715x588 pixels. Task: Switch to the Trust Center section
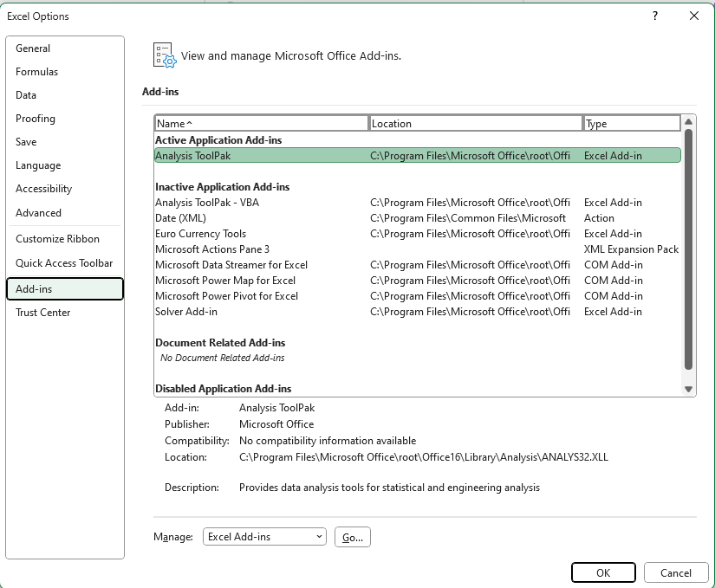(43, 312)
